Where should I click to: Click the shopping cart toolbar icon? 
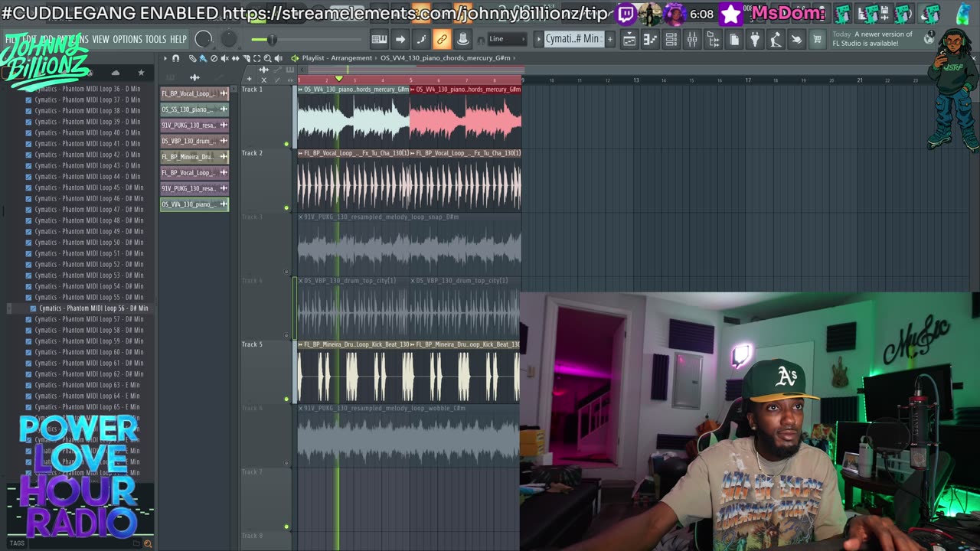(817, 40)
